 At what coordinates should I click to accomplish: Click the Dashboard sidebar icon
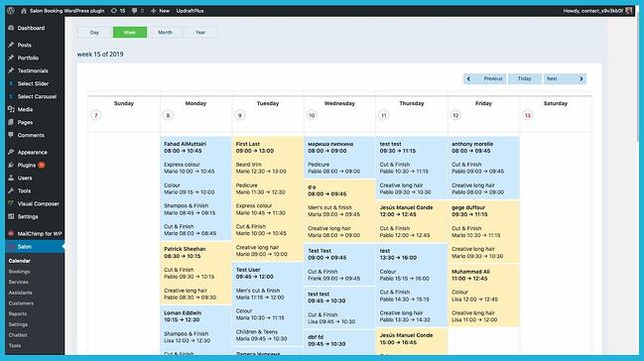(x=11, y=28)
